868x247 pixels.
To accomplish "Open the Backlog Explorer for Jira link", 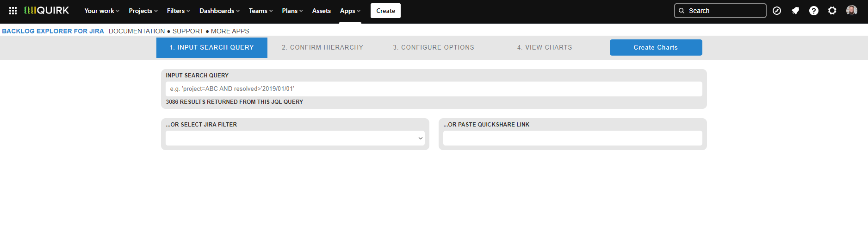I will pyautogui.click(x=53, y=31).
